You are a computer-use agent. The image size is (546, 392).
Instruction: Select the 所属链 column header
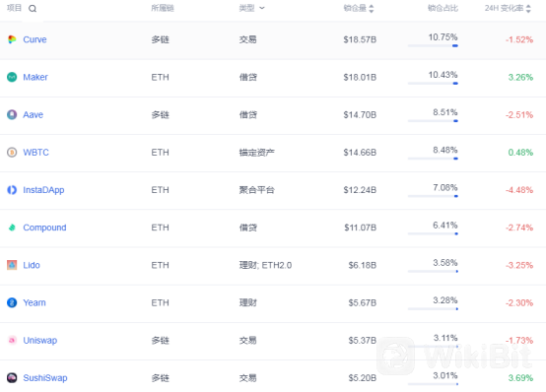[x=163, y=8]
